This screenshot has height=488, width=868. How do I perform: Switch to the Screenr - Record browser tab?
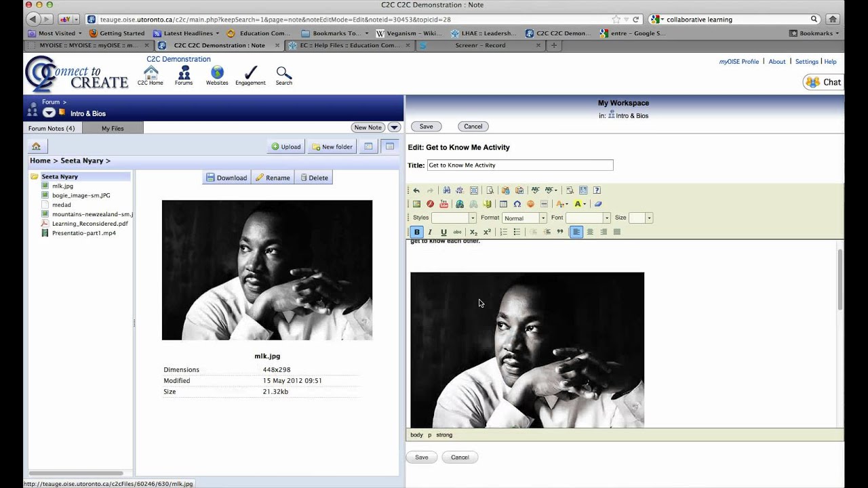coord(481,45)
